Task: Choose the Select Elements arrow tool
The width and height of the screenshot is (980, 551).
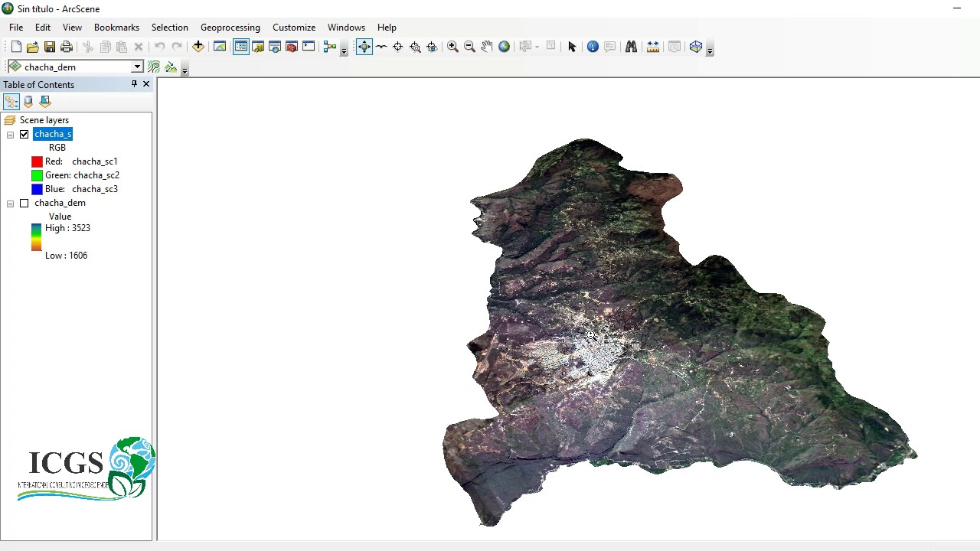Action: pyautogui.click(x=572, y=47)
